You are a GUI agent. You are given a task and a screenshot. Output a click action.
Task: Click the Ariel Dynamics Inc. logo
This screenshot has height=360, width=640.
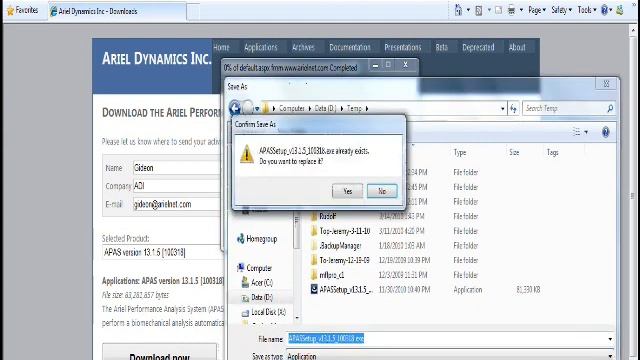pyautogui.click(x=156, y=58)
